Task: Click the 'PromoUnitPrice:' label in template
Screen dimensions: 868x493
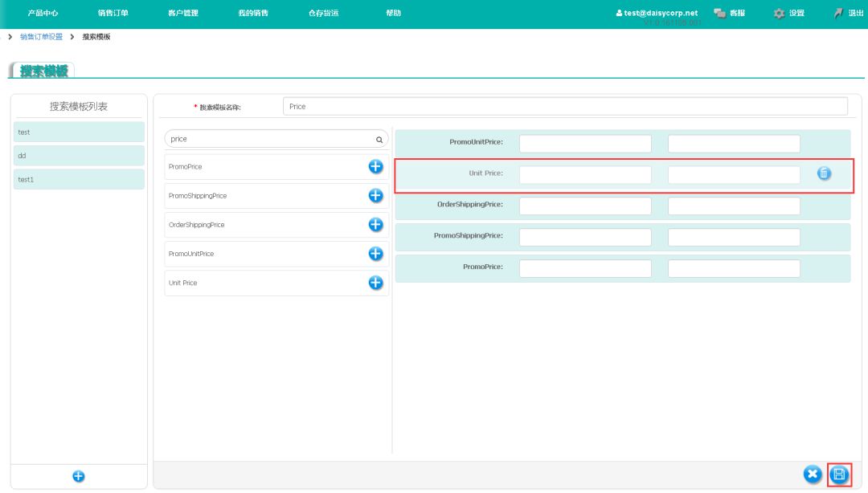Action: tap(476, 141)
